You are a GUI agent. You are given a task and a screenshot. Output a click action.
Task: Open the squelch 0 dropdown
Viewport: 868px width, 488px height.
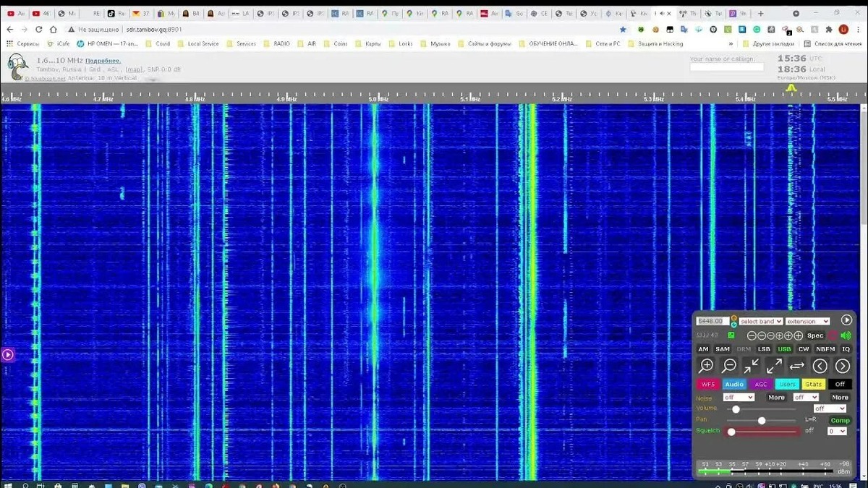pos(837,431)
